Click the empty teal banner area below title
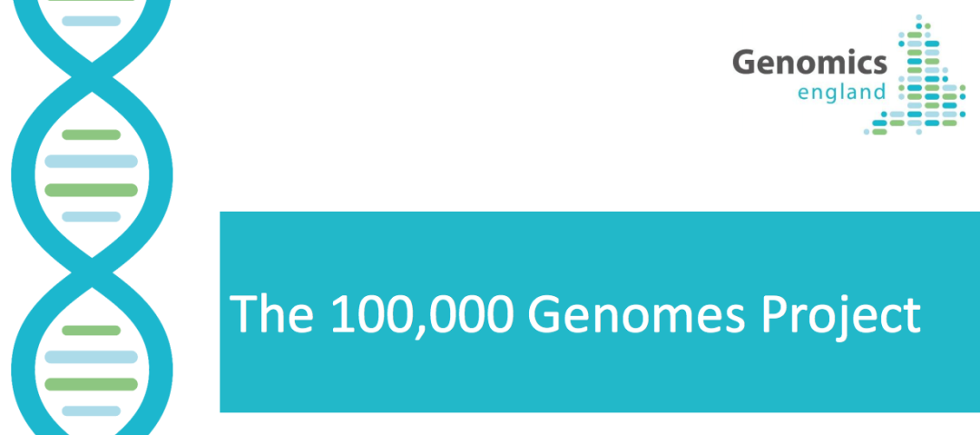Image resolution: width=980 pixels, height=435 pixels. coord(600,381)
